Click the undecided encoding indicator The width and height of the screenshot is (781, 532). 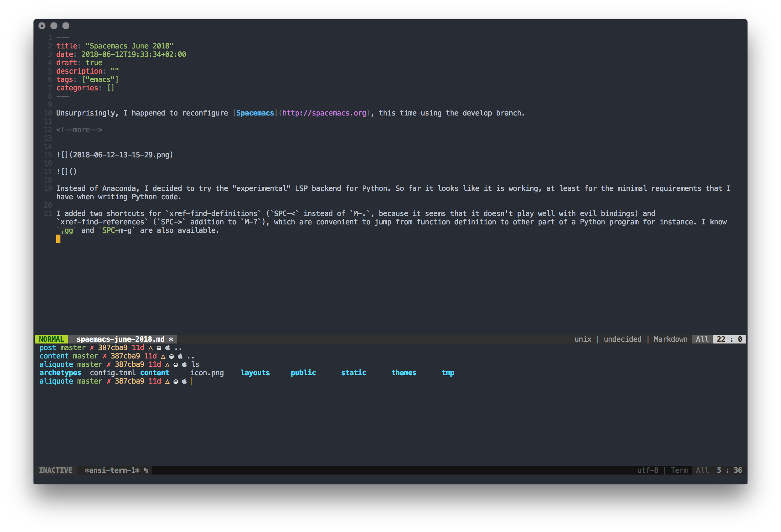point(622,339)
